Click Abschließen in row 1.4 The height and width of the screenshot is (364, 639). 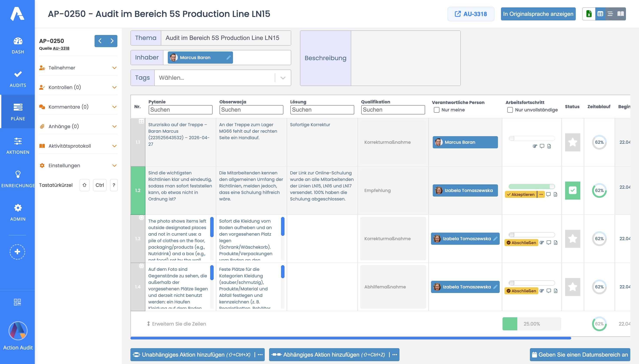click(521, 291)
